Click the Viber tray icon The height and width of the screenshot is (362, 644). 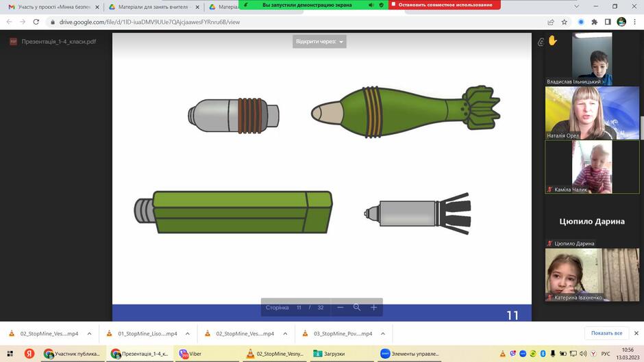pos(512,354)
